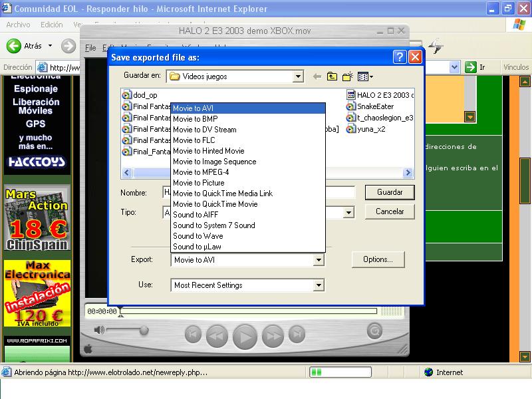
Task: Open the Export format dropdown arrow
Action: 319,260
